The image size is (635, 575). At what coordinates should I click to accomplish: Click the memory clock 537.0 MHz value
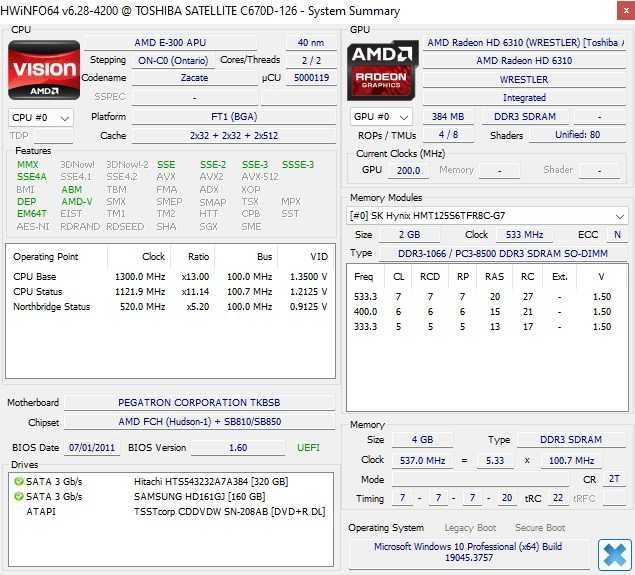click(x=422, y=461)
